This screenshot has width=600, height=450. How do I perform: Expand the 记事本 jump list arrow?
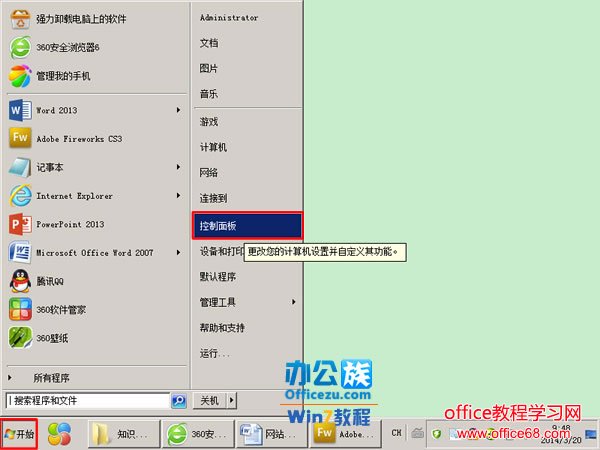tap(178, 167)
